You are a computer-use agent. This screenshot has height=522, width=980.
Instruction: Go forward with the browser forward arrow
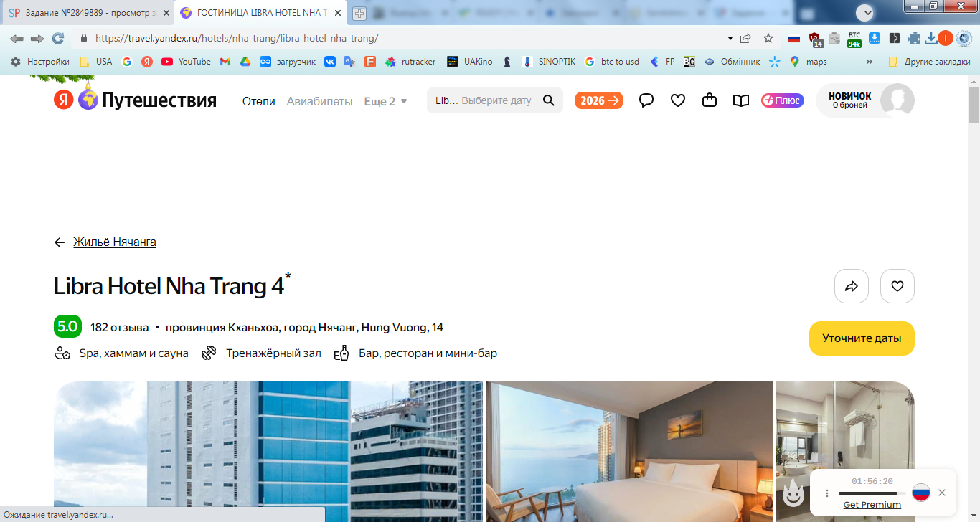pyautogui.click(x=37, y=38)
